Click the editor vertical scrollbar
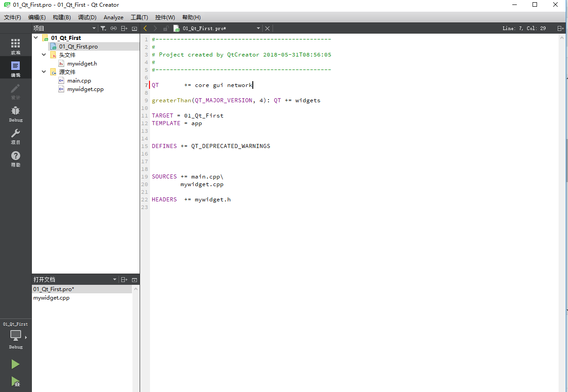This screenshot has height=392, width=568. coord(562,213)
